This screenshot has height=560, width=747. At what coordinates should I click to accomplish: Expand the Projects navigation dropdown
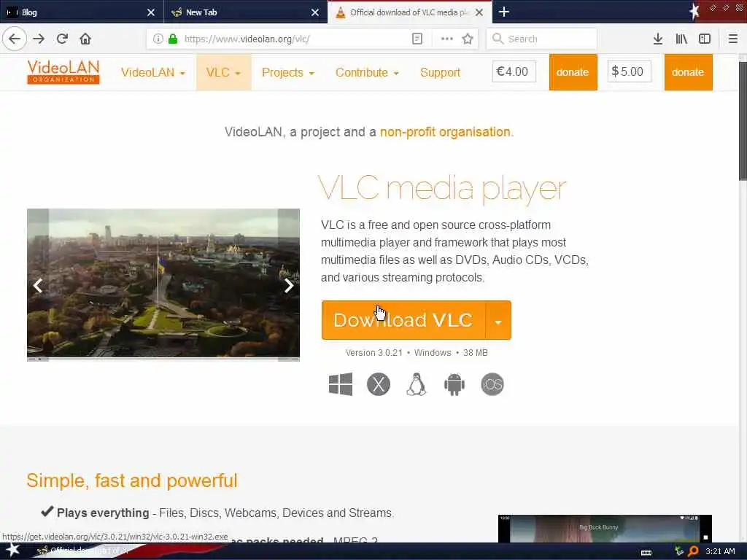(x=287, y=72)
